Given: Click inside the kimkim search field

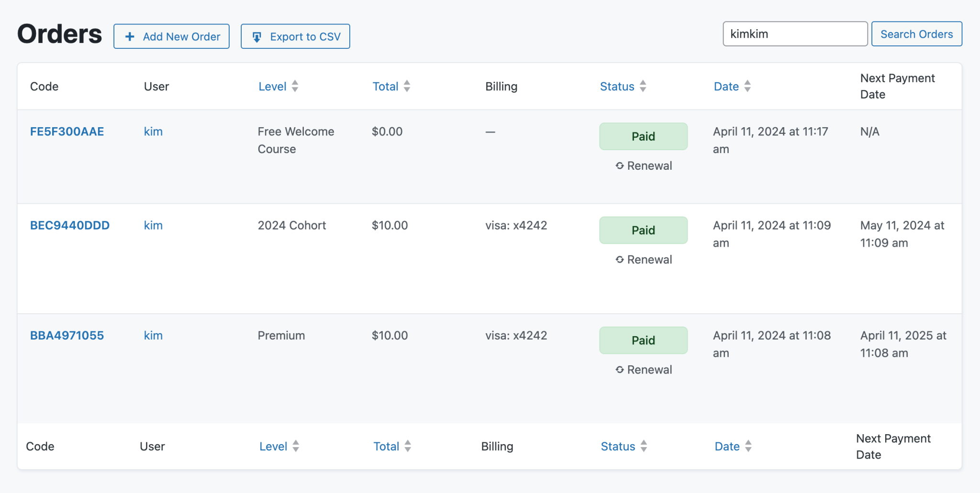Looking at the screenshot, I should point(794,33).
